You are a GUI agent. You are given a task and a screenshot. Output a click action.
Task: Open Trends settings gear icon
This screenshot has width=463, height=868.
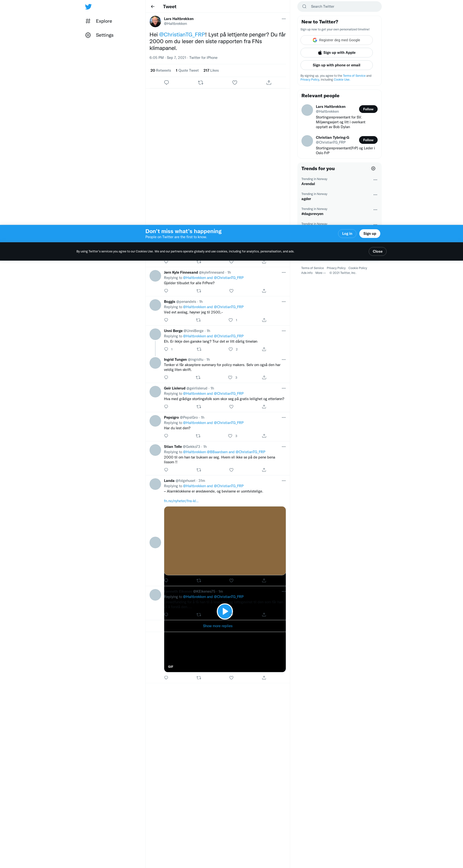373,168
